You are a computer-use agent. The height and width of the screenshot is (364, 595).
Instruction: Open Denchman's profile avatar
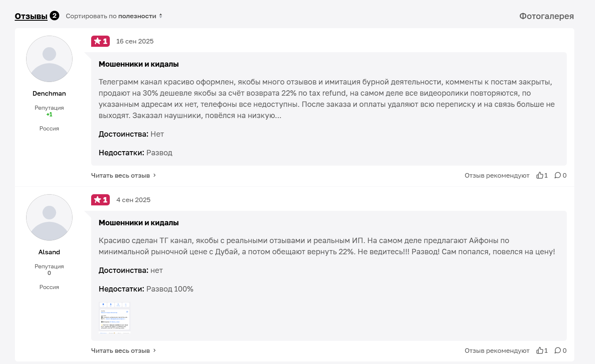point(49,59)
